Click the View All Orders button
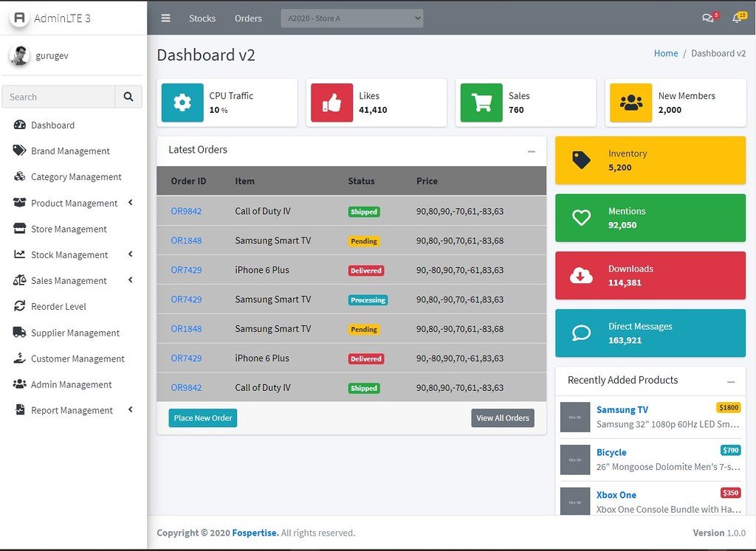The width and height of the screenshot is (756, 551). coord(503,418)
